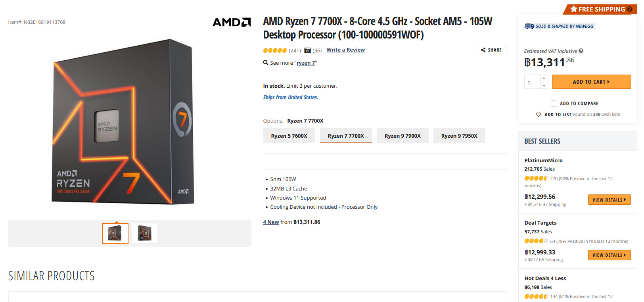Click the AMD brand logo
This screenshot has width=644, height=302.
coord(232,23)
